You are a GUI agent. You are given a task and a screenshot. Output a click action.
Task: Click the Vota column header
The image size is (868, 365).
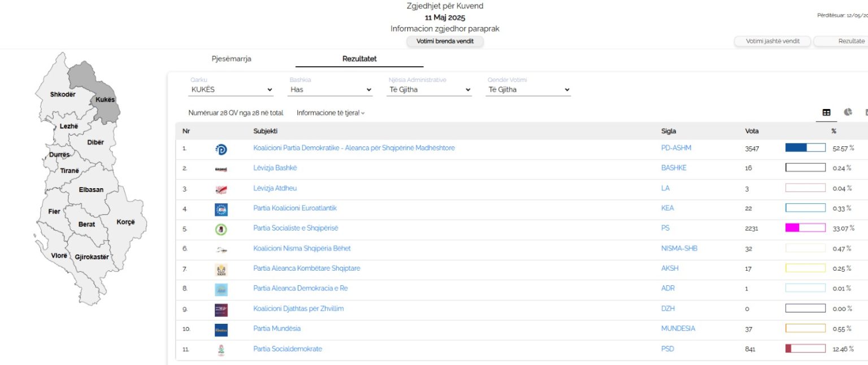752,131
